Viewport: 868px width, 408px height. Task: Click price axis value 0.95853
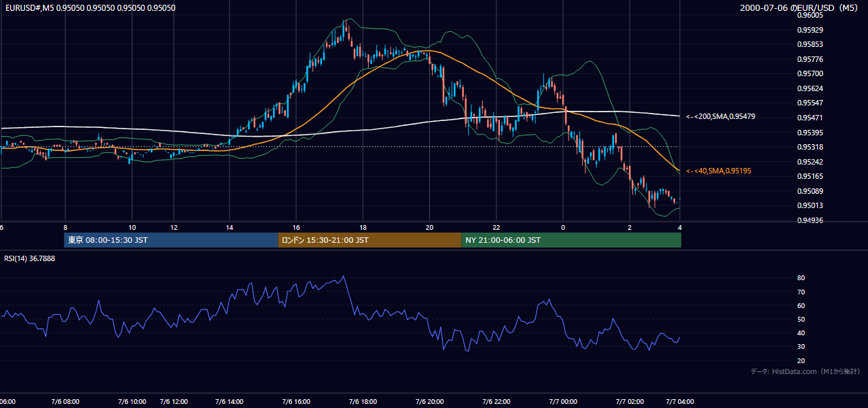click(x=810, y=45)
